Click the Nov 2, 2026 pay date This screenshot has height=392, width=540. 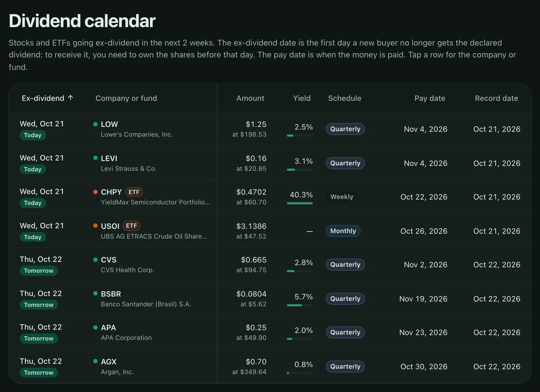tap(426, 265)
